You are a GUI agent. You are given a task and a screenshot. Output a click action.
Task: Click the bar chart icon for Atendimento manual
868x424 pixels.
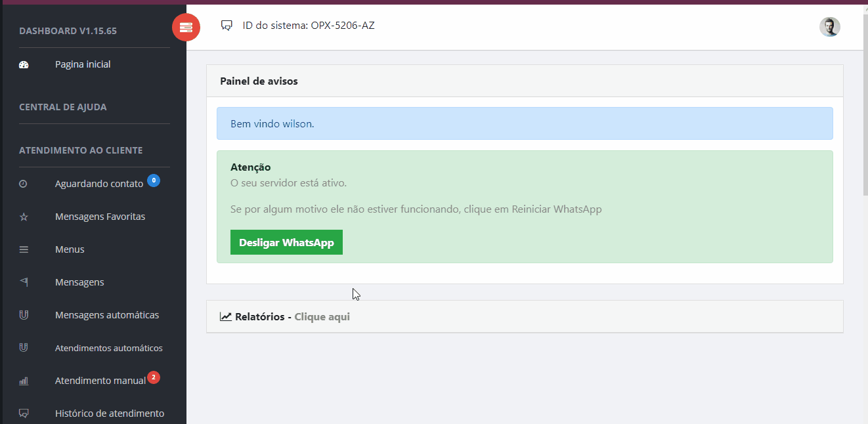24,381
